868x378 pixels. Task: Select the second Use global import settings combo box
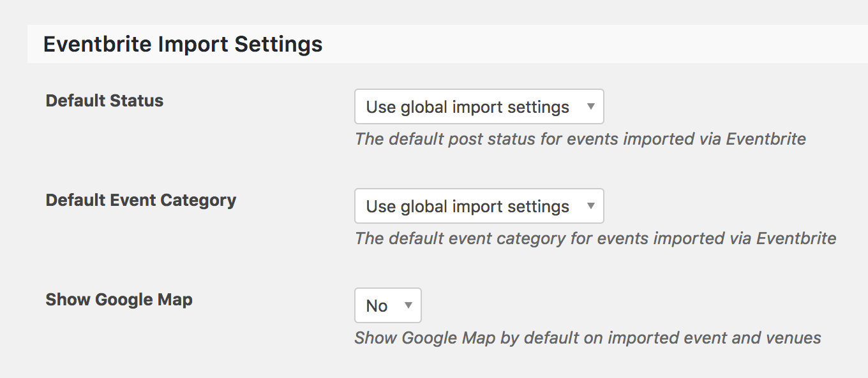[479, 206]
